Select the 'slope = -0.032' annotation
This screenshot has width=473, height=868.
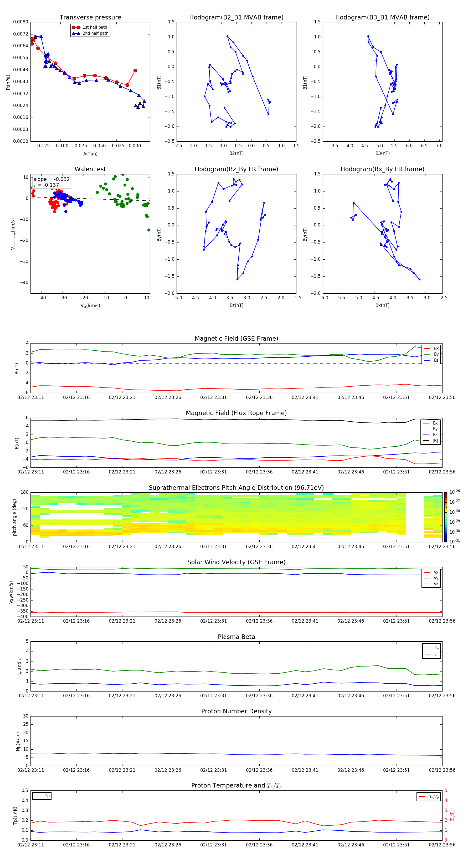52,179
